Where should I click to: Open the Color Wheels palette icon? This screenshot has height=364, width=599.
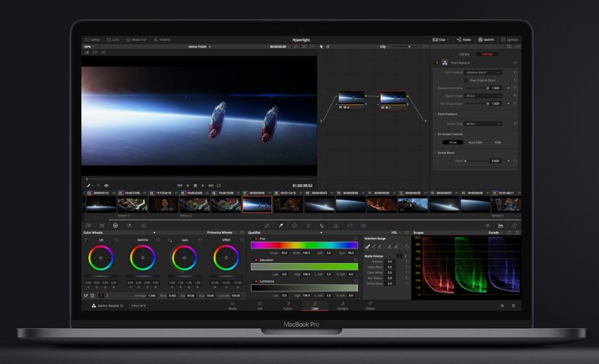click(x=116, y=226)
